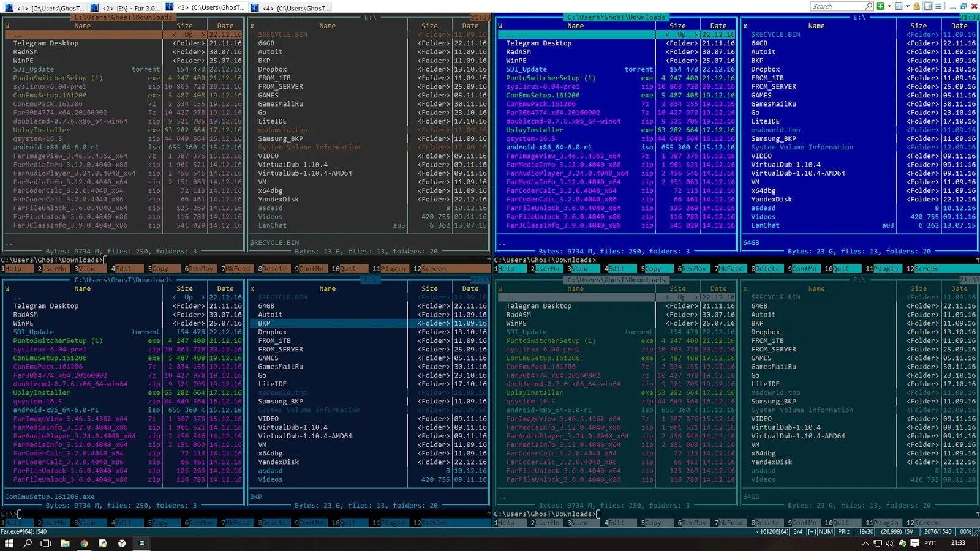Select LanChat file in top-right pane
The image size is (980, 551).
766,225
